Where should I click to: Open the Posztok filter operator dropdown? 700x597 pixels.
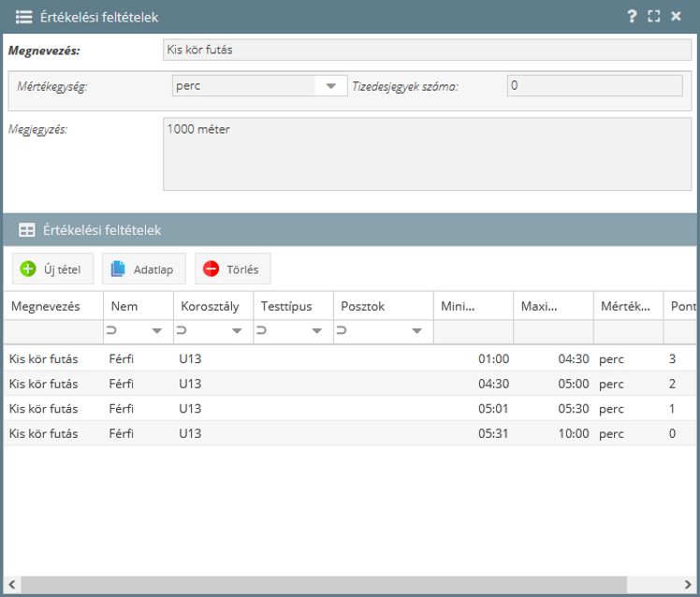click(x=416, y=331)
